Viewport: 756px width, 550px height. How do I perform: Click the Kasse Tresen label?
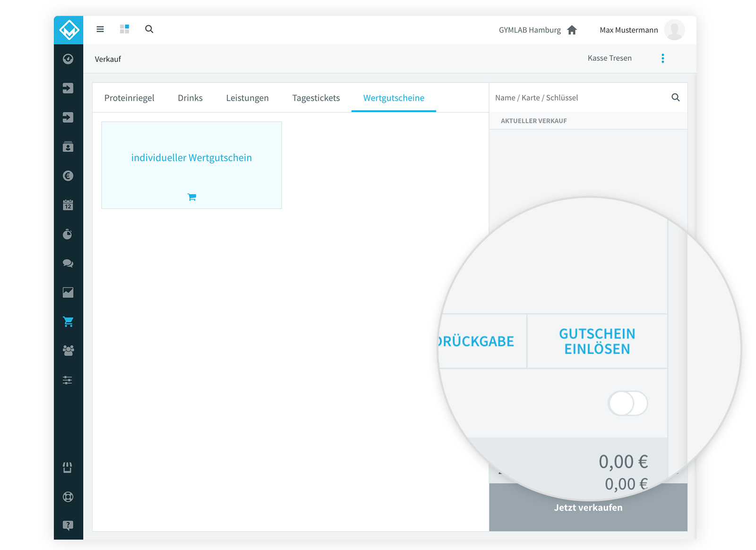[610, 58]
